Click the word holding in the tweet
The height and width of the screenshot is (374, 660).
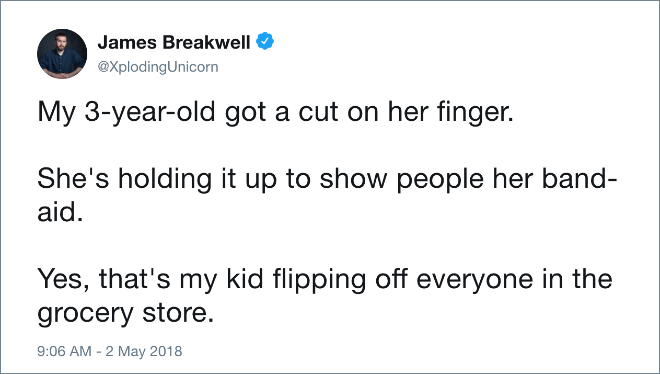point(165,179)
